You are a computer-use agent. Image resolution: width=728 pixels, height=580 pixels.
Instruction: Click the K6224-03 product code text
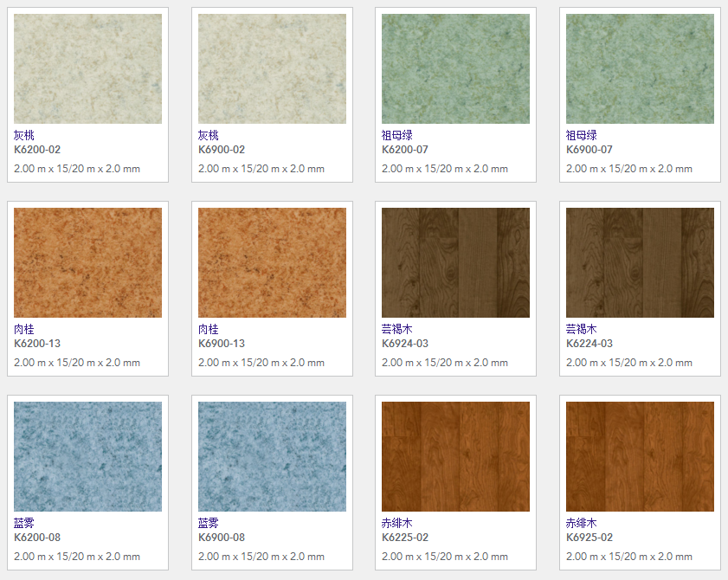[x=589, y=344]
